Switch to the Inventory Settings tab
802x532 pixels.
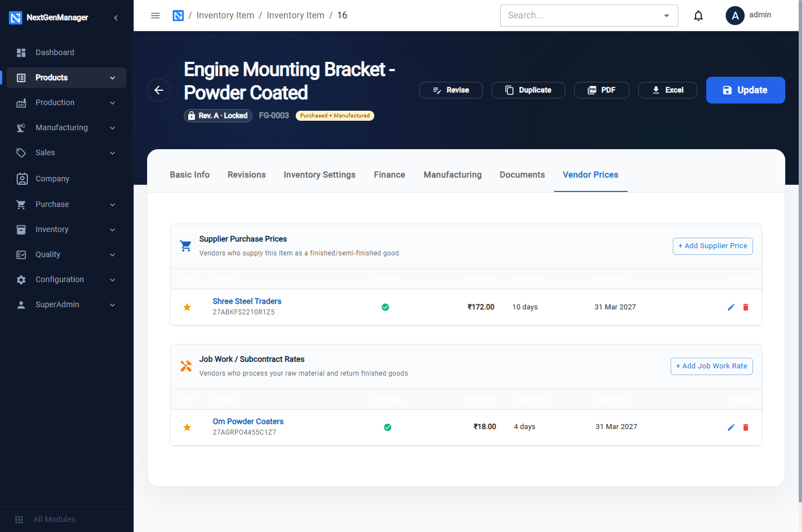tap(320, 175)
